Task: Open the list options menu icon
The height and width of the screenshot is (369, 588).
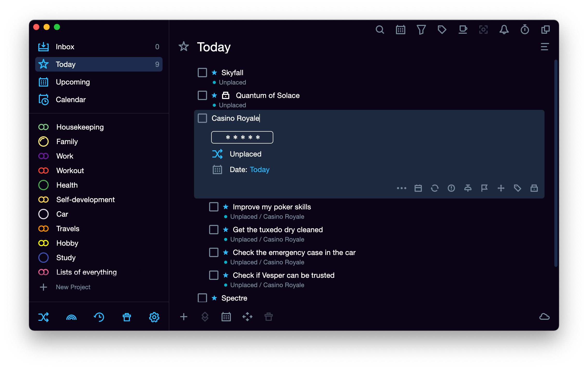Action: pos(545,47)
